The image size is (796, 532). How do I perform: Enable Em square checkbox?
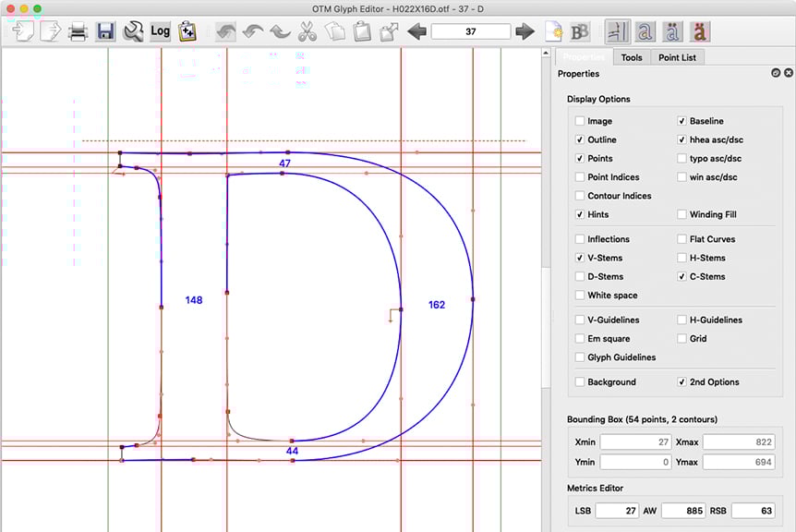point(580,339)
